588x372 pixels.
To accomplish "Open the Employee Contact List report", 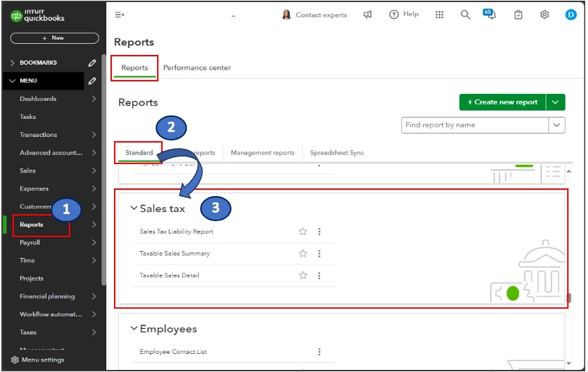I will coord(173,352).
